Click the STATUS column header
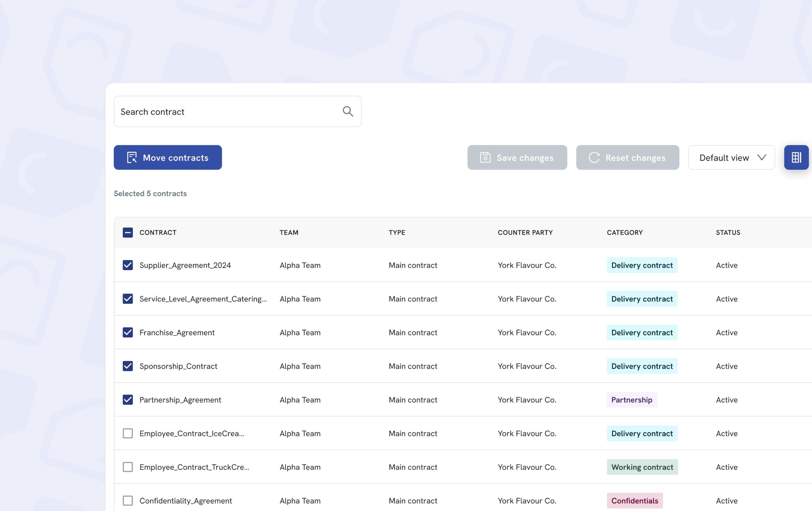 pyautogui.click(x=728, y=232)
